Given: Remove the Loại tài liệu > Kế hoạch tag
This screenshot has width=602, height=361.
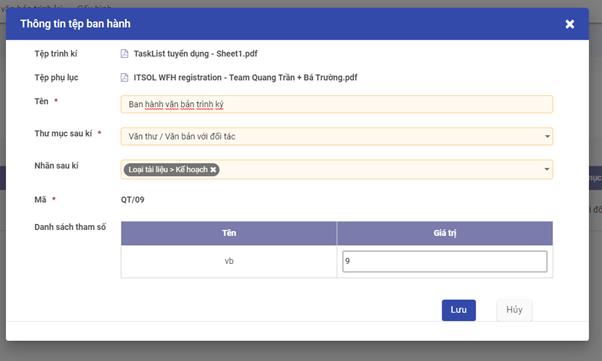Looking at the screenshot, I should click(x=213, y=169).
